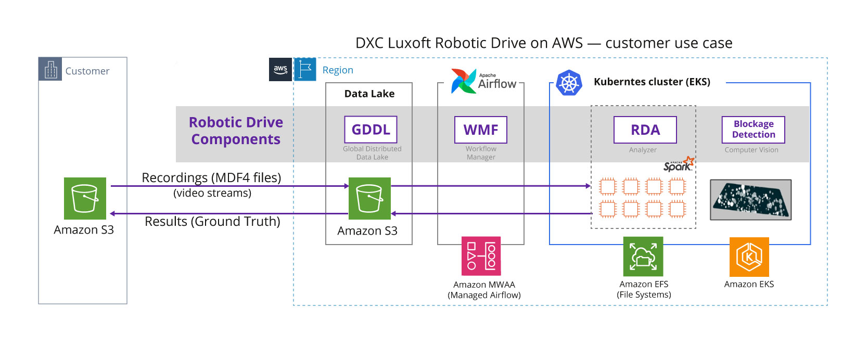Open the Amazon MWAA icon
The width and height of the screenshot is (868, 345).
tap(481, 256)
